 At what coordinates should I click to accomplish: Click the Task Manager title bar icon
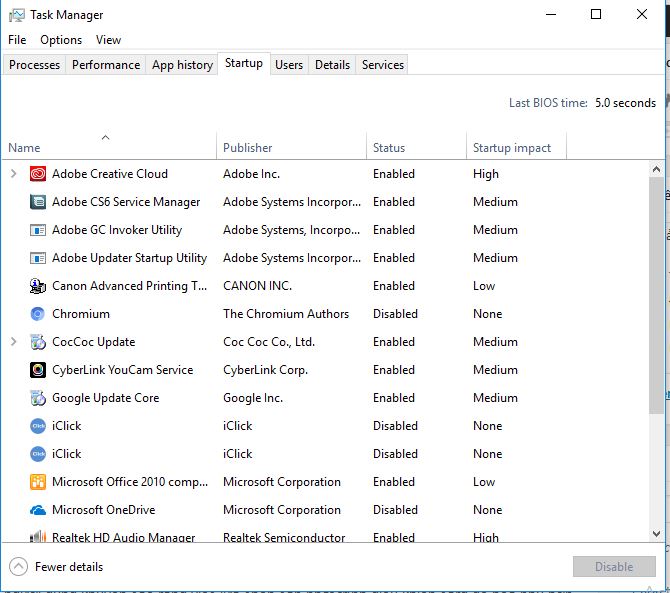tap(17, 15)
